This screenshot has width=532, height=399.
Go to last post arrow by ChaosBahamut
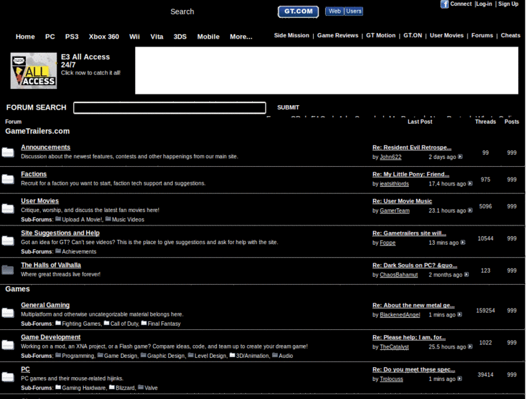pyautogui.click(x=467, y=275)
